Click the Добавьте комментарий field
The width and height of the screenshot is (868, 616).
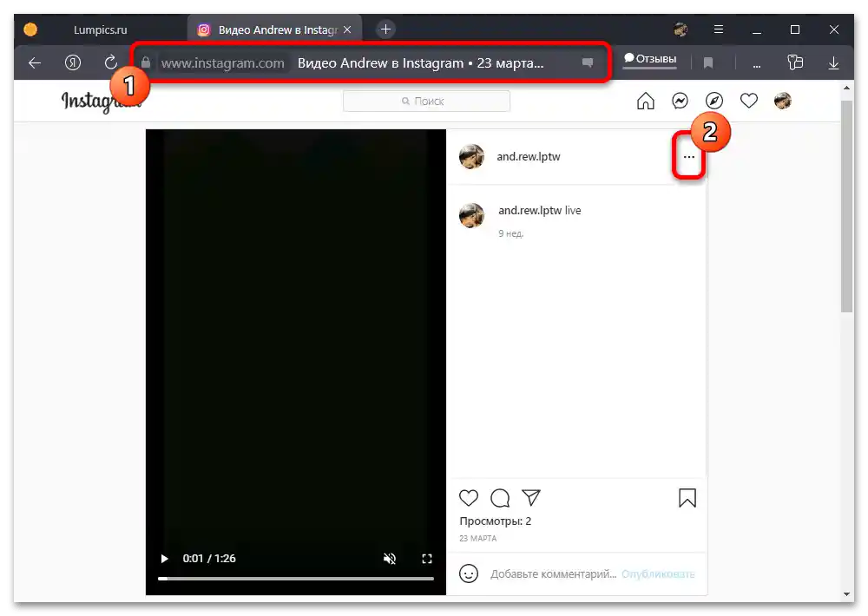[x=553, y=574]
